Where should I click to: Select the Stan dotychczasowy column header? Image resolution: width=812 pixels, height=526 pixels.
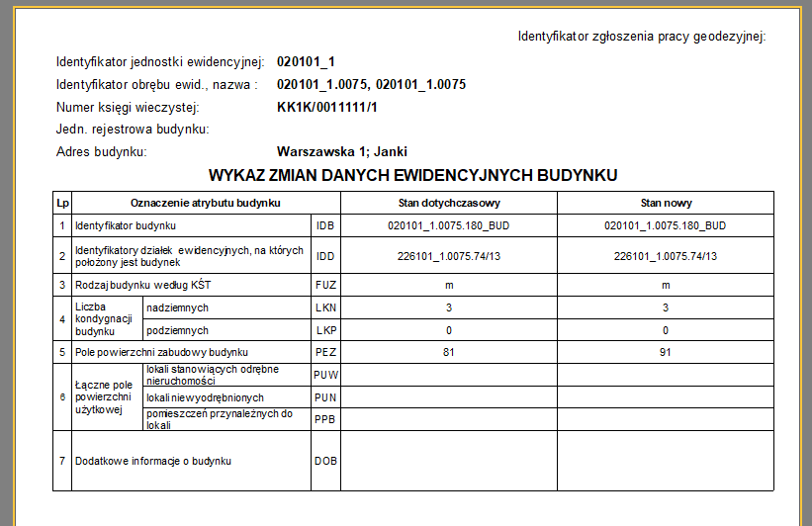coord(448,203)
